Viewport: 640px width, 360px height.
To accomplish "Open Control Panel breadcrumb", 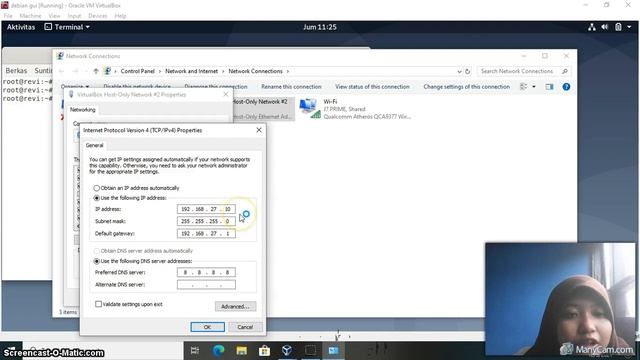I will click(138, 71).
